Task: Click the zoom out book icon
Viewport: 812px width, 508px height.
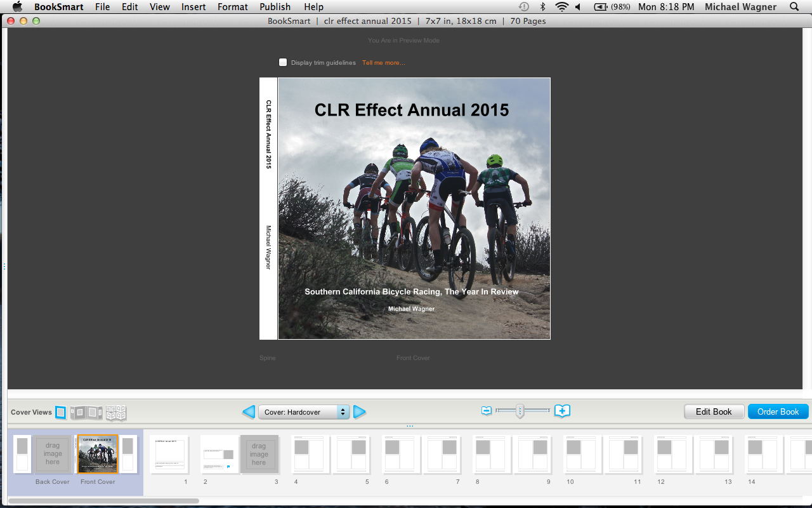Action: [487, 411]
